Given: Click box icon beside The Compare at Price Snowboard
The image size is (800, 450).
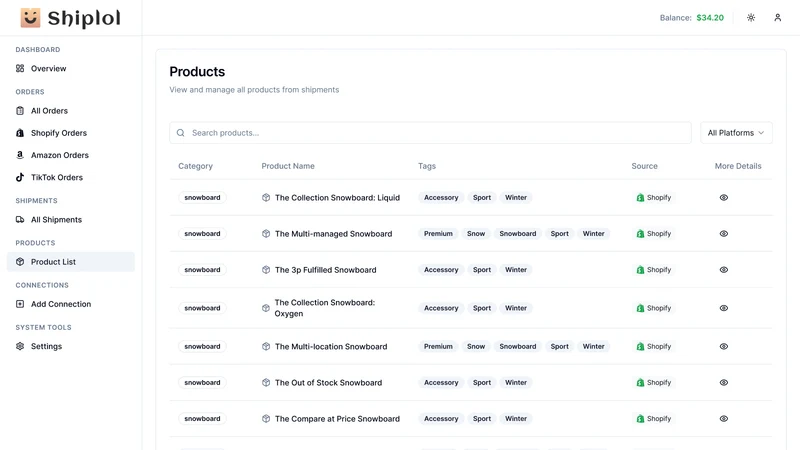Looking at the screenshot, I should (x=266, y=419).
